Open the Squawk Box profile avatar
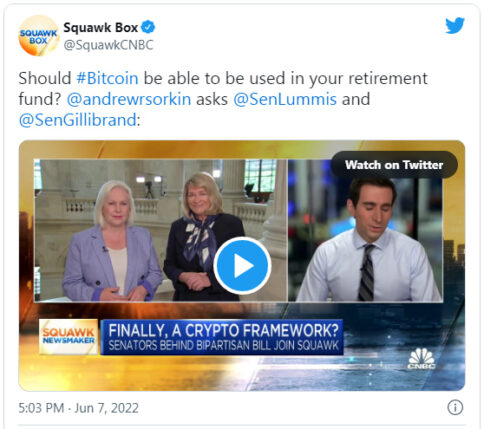This screenshot has width=484, height=429. tap(38, 35)
